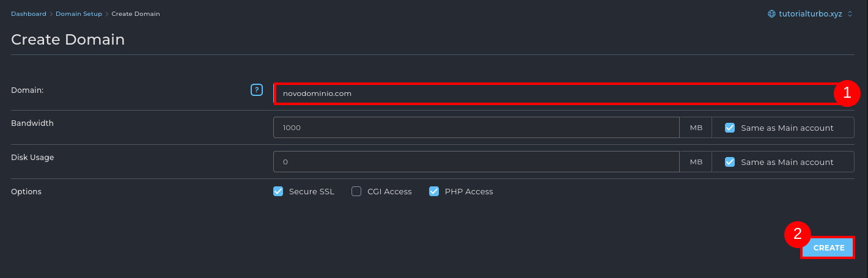Click the red number 1 badge
Screen dimensions: 868x278
[847, 93]
